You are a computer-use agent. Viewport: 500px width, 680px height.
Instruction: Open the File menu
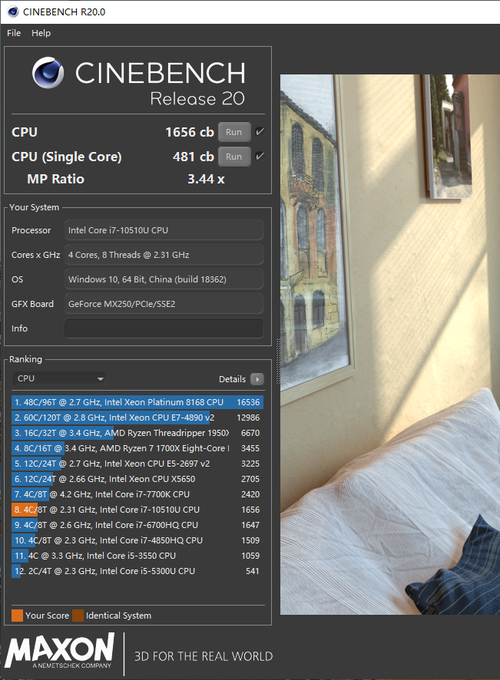tap(13, 33)
